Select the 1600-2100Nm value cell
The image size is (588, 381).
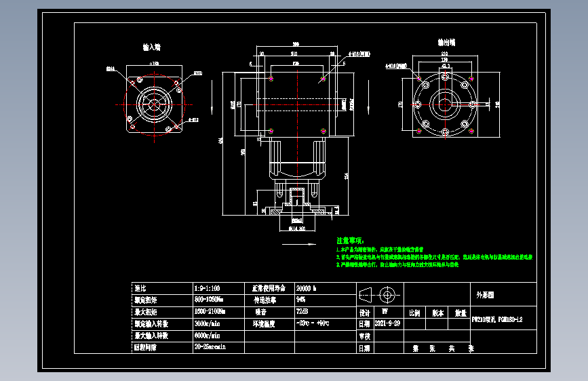(x=210, y=311)
